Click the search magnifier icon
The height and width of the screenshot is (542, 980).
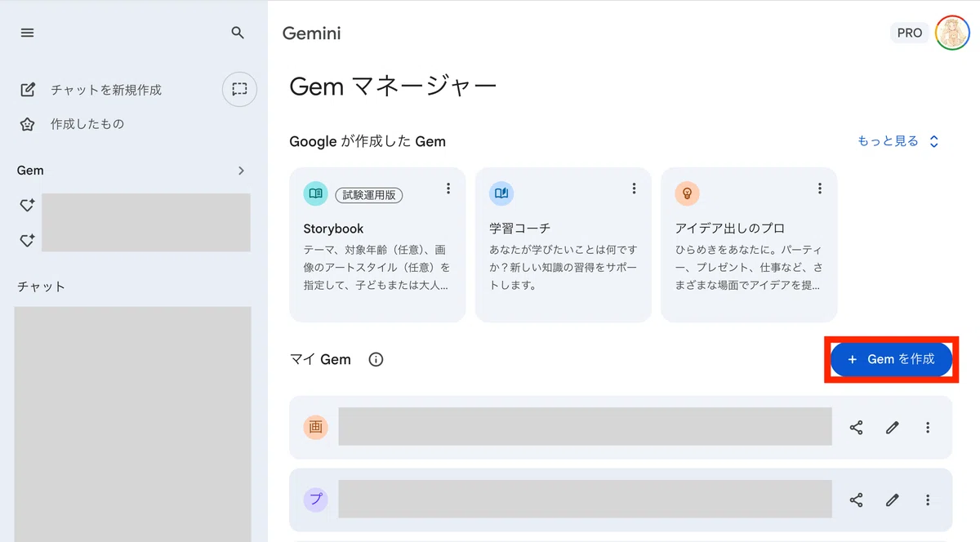point(238,33)
